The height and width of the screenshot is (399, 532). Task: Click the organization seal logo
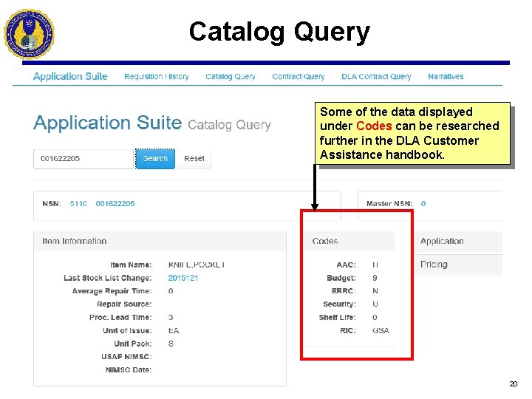(x=29, y=34)
